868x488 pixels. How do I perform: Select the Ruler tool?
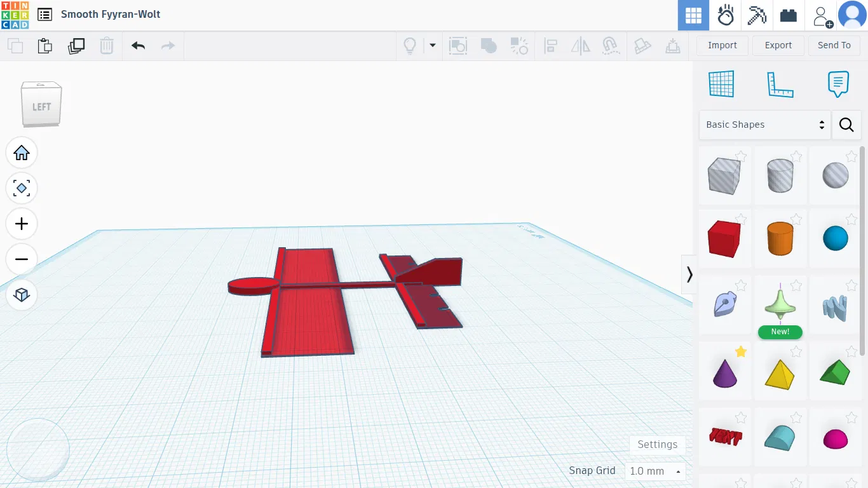[780, 84]
